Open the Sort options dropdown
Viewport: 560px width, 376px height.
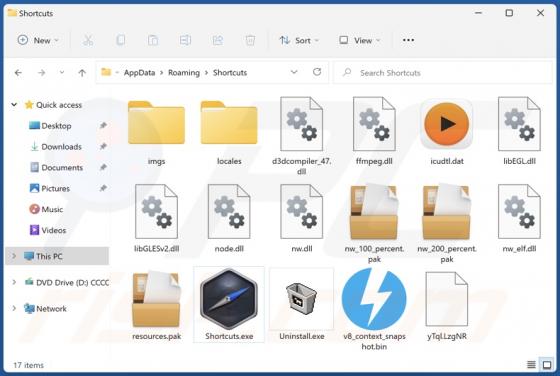pos(299,40)
